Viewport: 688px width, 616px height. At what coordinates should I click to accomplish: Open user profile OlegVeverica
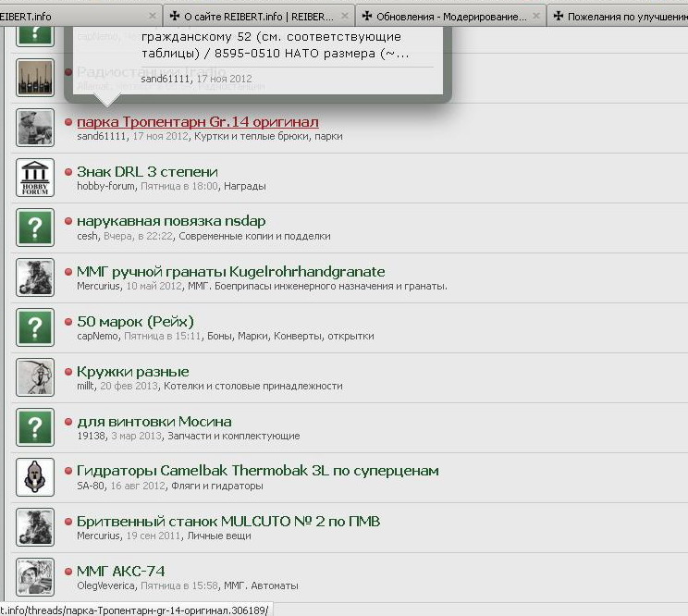click(106, 586)
